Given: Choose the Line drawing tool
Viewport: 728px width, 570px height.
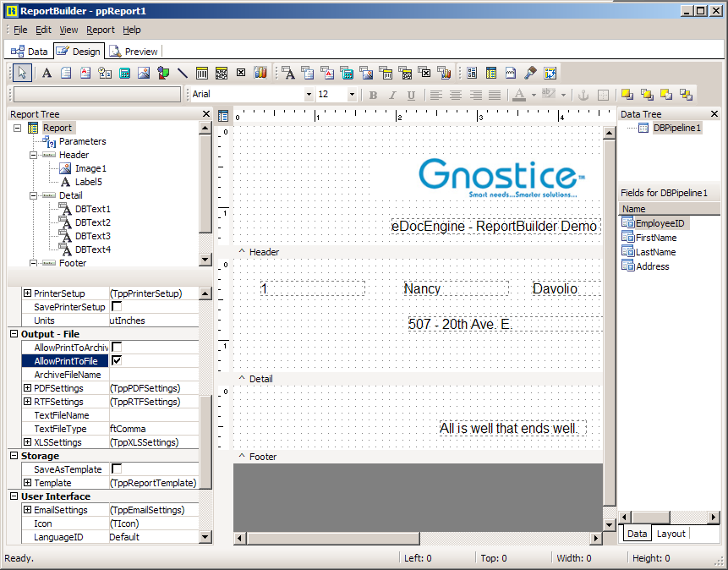Looking at the screenshot, I should [x=183, y=73].
